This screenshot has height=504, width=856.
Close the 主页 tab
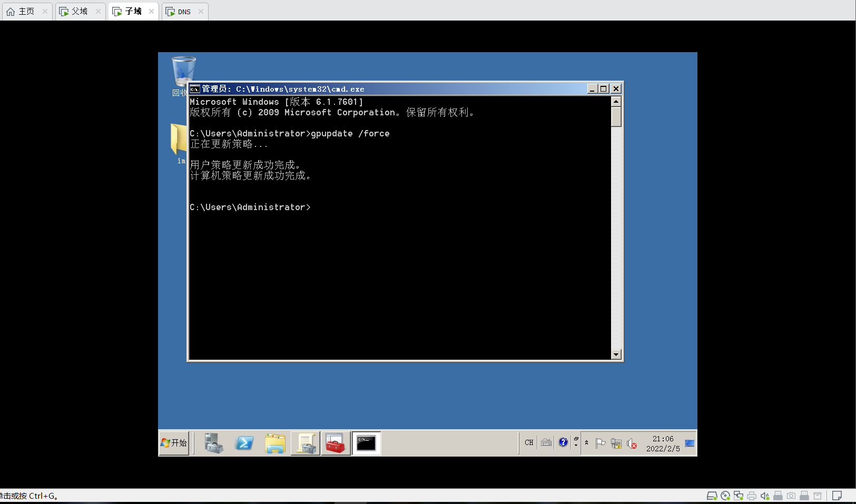pos(45,12)
